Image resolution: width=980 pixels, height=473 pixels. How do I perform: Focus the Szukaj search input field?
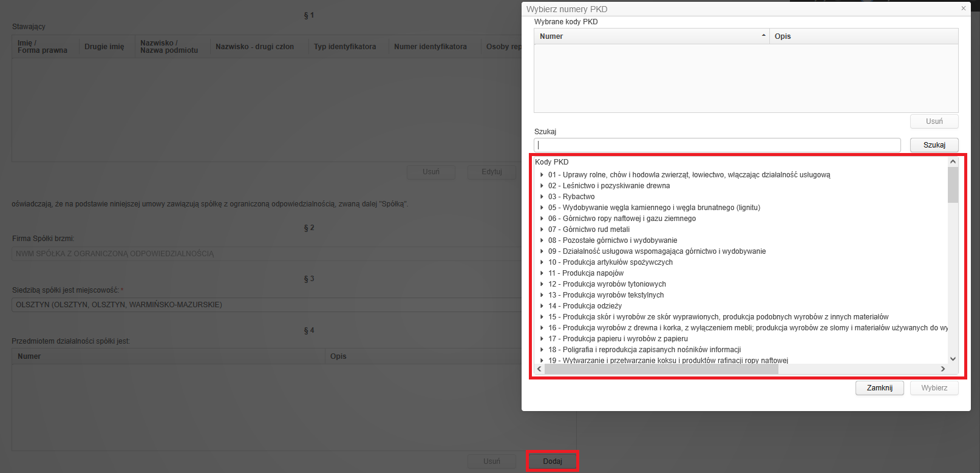(717, 145)
